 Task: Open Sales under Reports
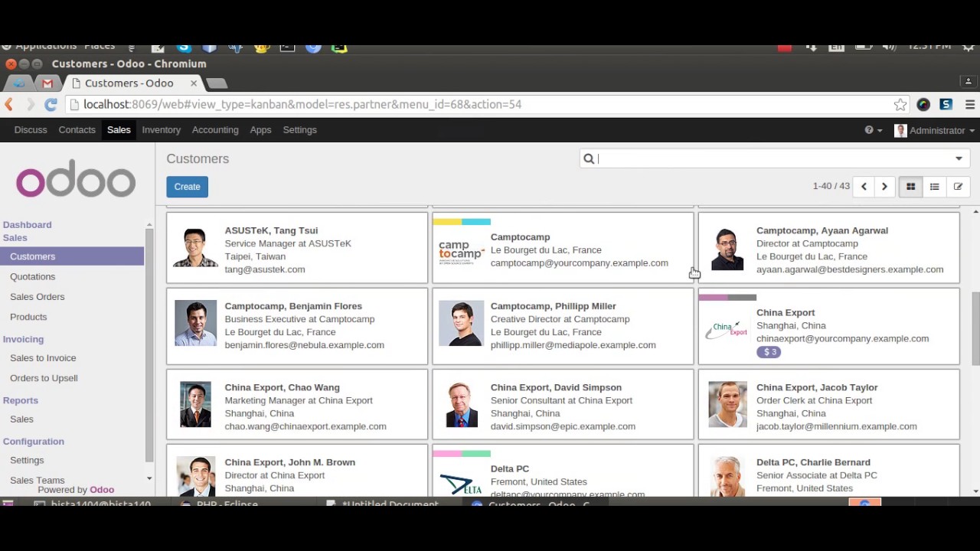click(21, 419)
